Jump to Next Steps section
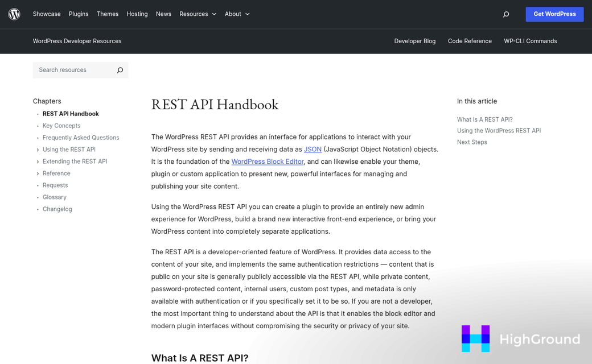The height and width of the screenshot is (364, 592). 472,142
